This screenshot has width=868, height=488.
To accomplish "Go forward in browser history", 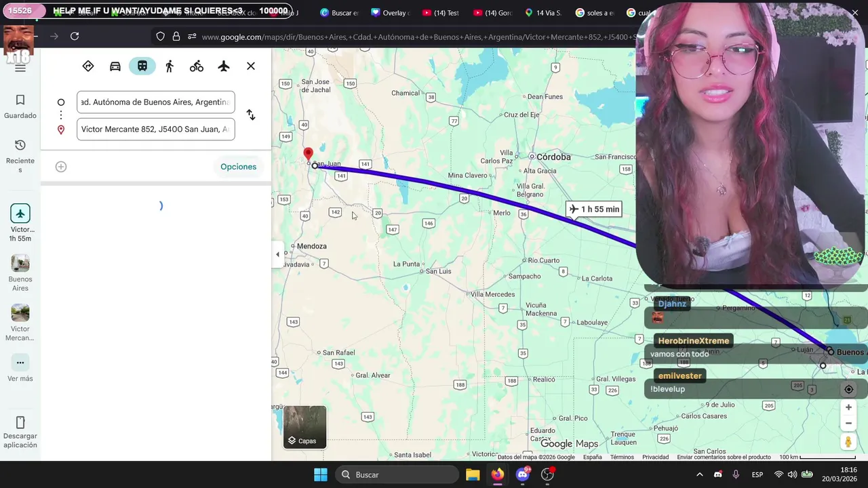I will click(x=54, y=36).
